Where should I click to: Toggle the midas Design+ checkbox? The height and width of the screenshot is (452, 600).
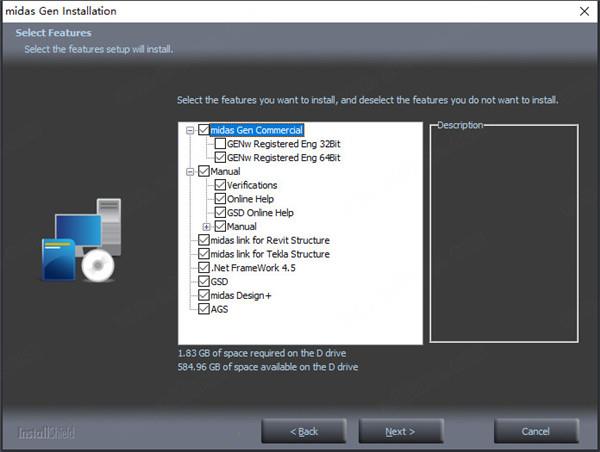point(204,295)
